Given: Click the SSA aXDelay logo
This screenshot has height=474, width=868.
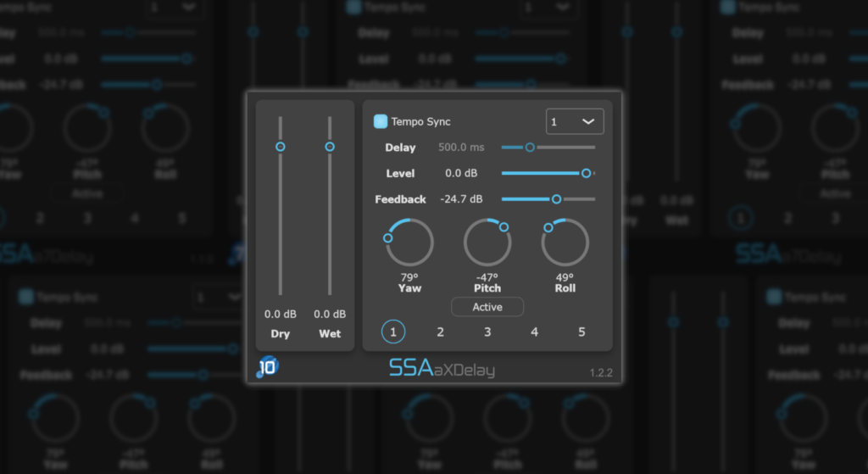Looking at the screenshot, I should coord(442,368).
